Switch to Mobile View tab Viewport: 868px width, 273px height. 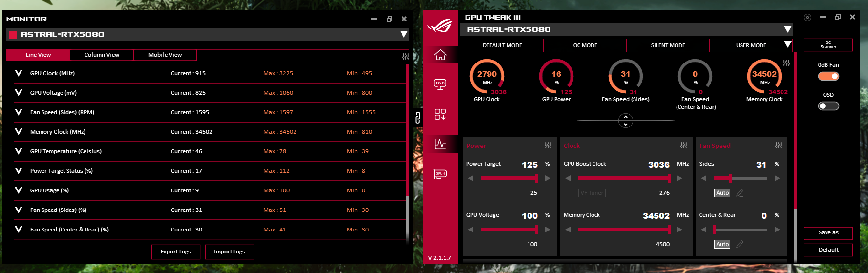click(165, 55)
